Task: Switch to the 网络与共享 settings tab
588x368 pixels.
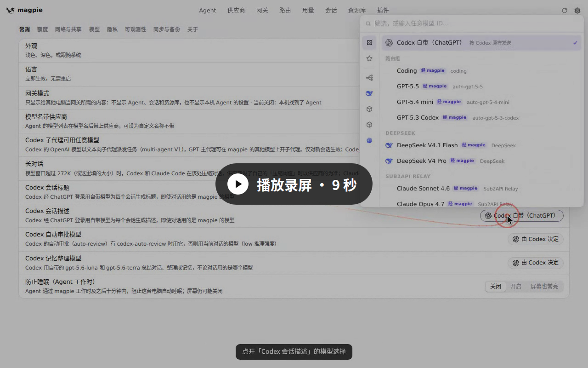Action: (x=68, y=29)
